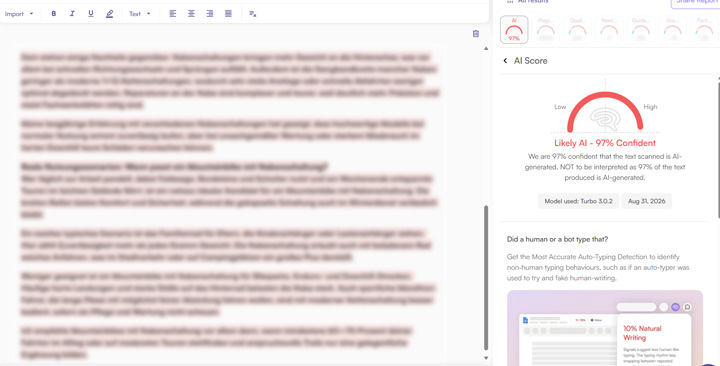The width and height of the screenshot is (720, 366).
Task: Click the Low gauge label
Action: [x=560, y=107]
